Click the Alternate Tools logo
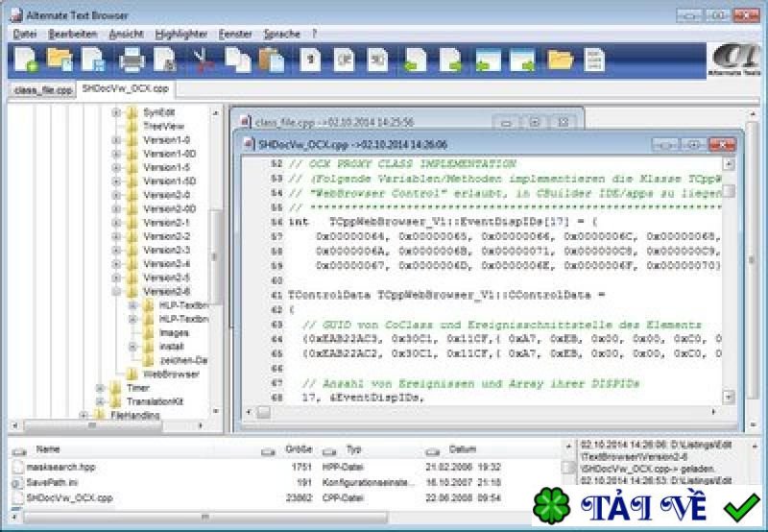The height and width of the screenshot is (532, 768). 734,60
